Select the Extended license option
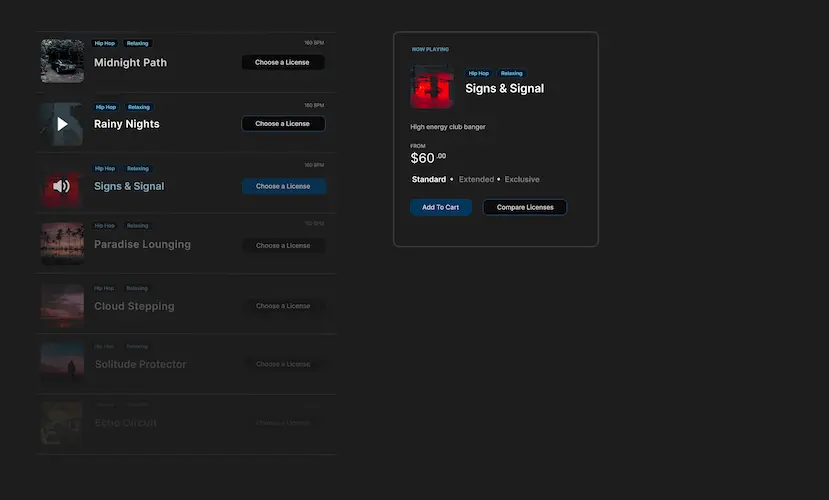This screenshot has width=829, height=500. pos(476,179)
